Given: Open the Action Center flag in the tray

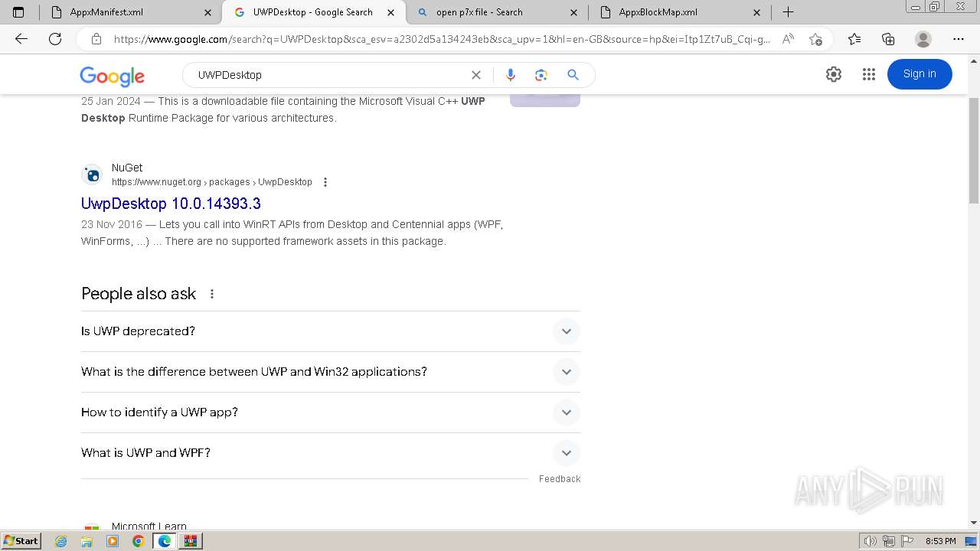Looking at the screenshot, I should click(907, 541).
